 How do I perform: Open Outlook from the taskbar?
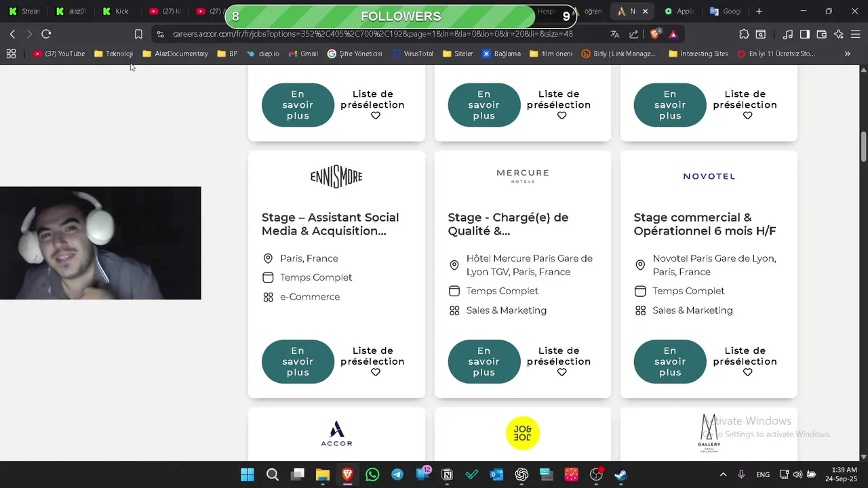tap(496, 474)
